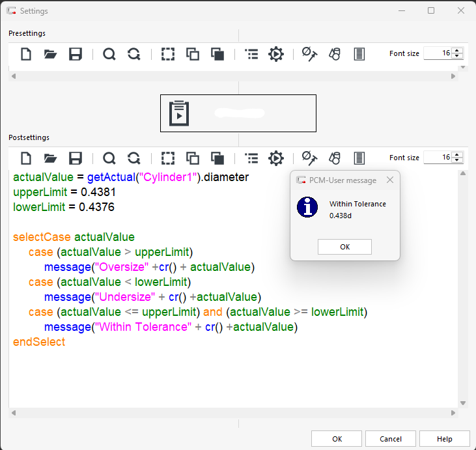Click Copy icon in Postsettings toolbar
476x450 pixels.
pyautogui.click(x=193, y=158)
